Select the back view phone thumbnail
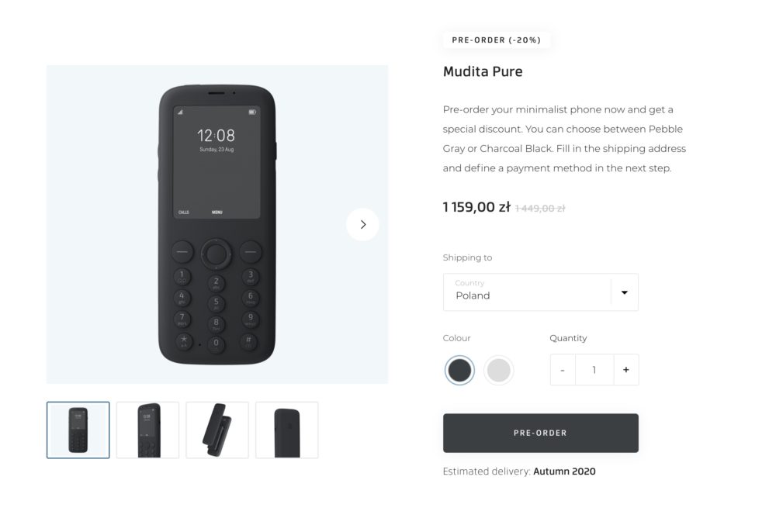Viewport: 776px width, 532px height. click(x=287, y=430)
